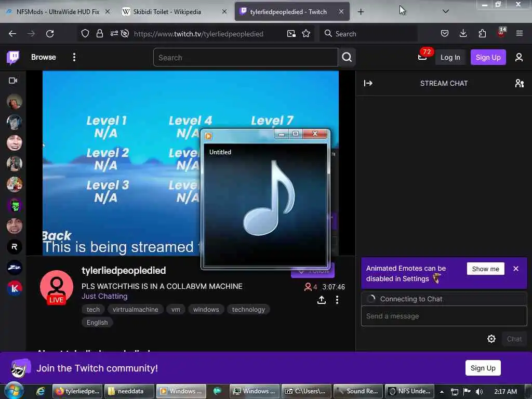Click the purple Sign Up header button

[488, 57]
